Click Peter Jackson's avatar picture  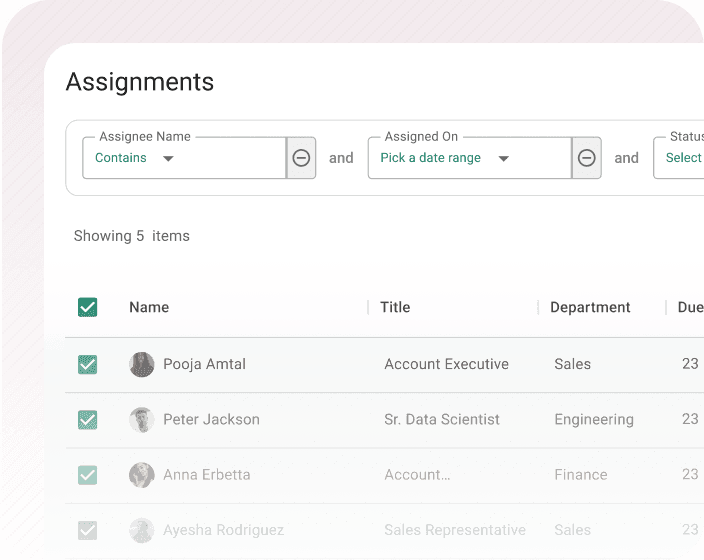142,420
